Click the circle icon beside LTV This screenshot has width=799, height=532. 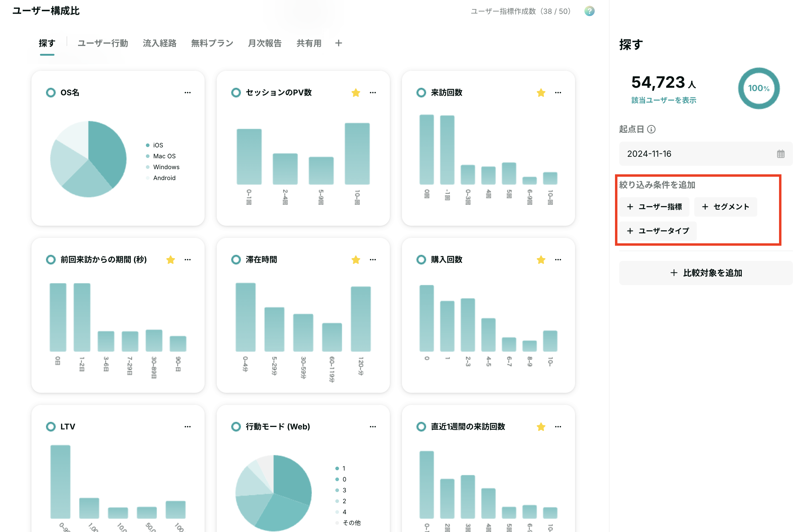click(51, 426)
